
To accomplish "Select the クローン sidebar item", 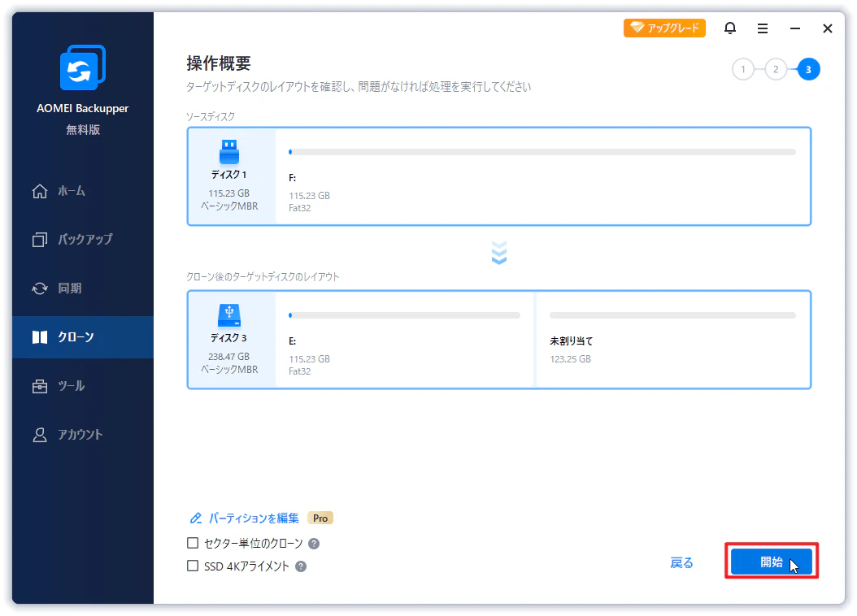I will pyautogui.click(x=83, y=337).
